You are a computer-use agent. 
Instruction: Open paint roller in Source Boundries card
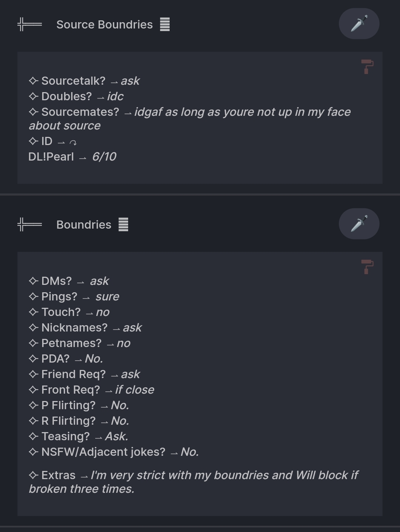[367, 67]
